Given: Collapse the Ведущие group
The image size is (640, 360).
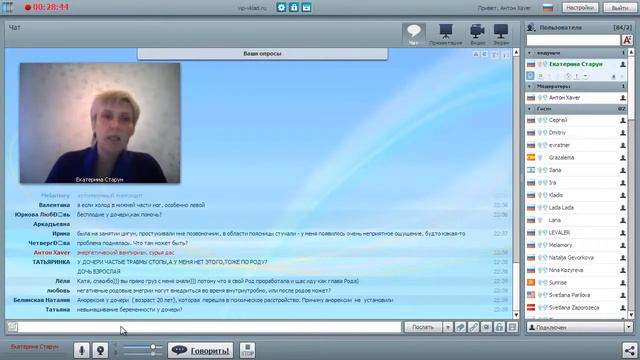Looking at the screenshot, I should pos(530,53).
